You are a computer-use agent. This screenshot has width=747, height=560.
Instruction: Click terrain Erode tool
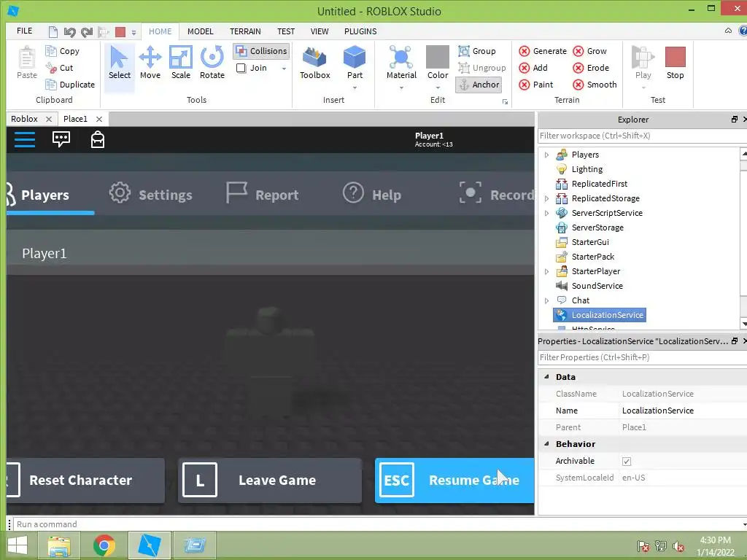[591, 68]
